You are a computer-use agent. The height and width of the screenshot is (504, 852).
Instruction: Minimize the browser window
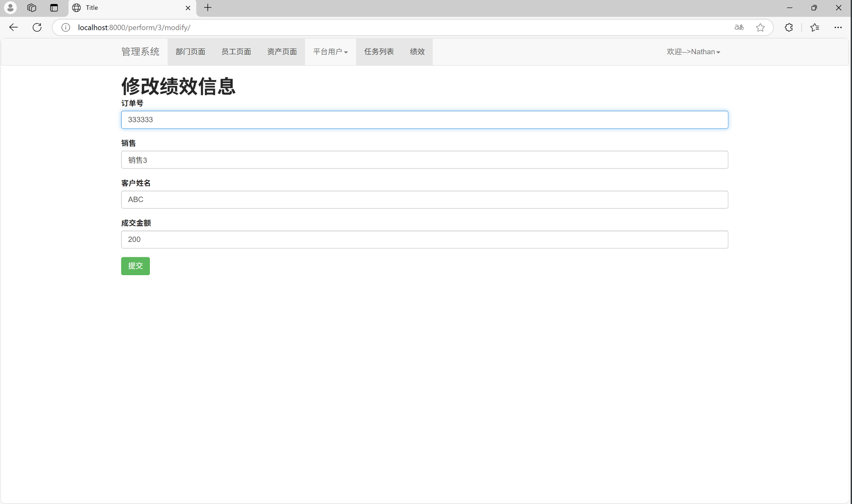790,8
